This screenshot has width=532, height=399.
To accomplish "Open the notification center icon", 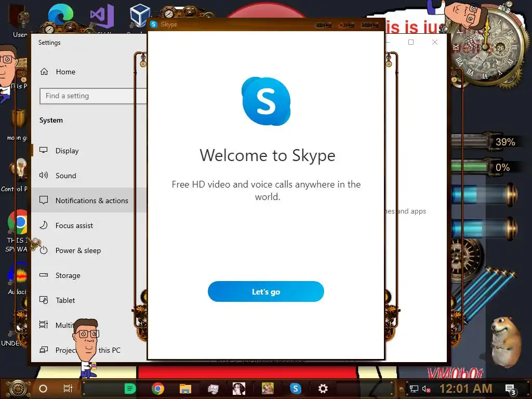I will click(511, 389).
